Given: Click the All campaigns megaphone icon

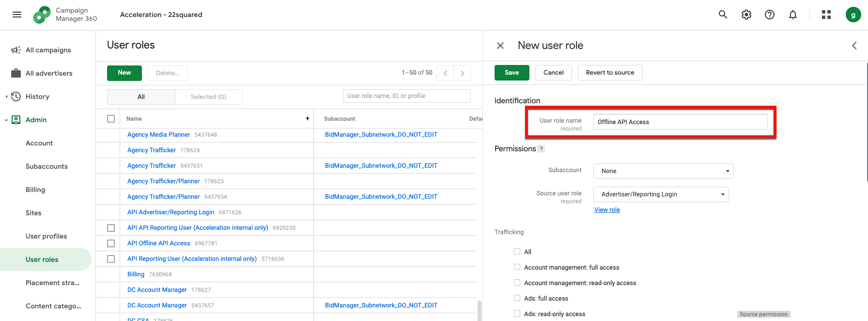Looking at the screenshot, I should pos(16,50).
